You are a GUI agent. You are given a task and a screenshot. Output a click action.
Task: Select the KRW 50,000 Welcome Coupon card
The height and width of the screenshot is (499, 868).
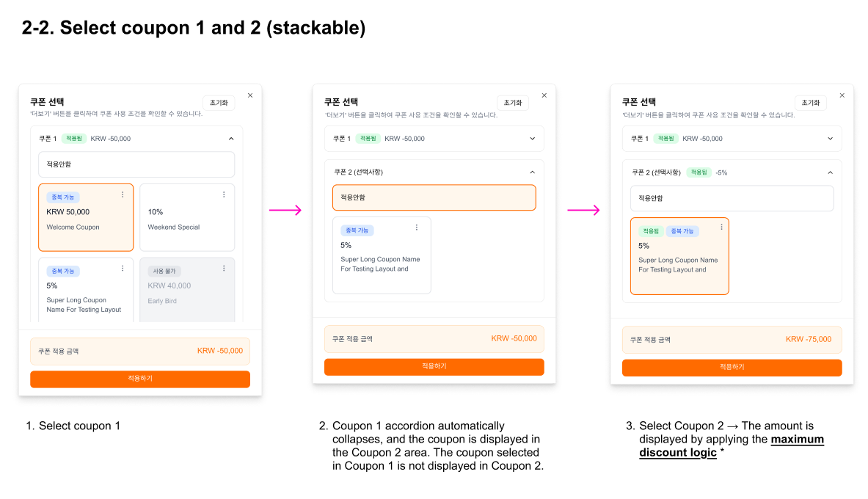pyautogui.click(x=85, y=217)
